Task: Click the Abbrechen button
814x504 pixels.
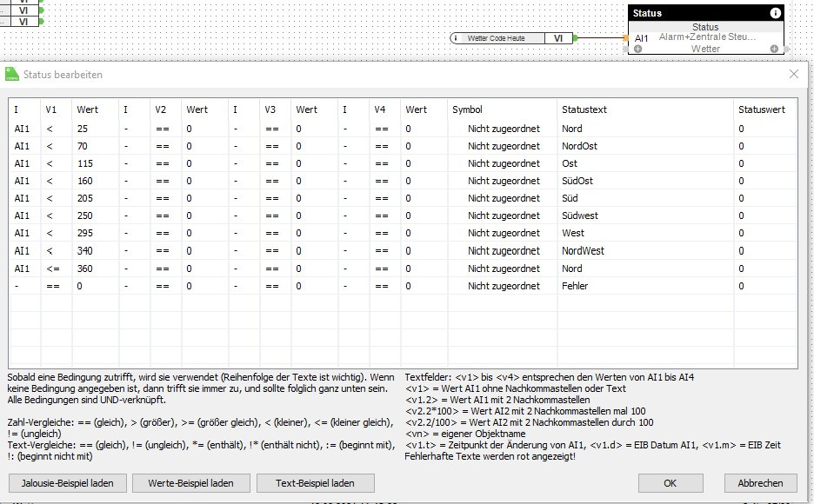Action: pyautogui.click(x=761, y=483)
